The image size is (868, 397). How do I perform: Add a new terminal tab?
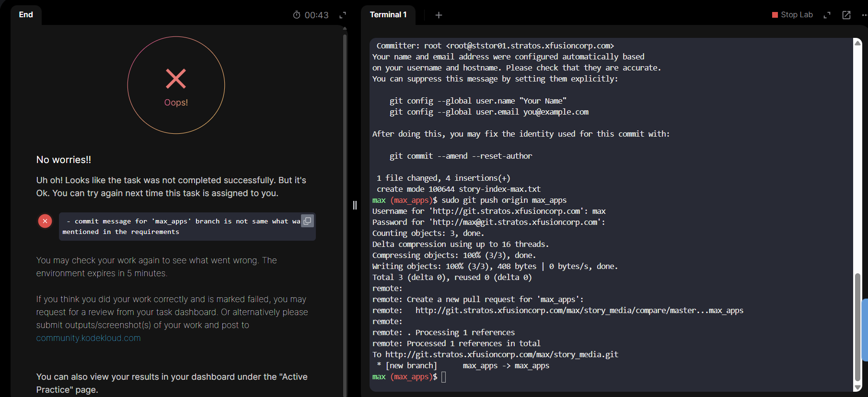click(x=439, y=15)
